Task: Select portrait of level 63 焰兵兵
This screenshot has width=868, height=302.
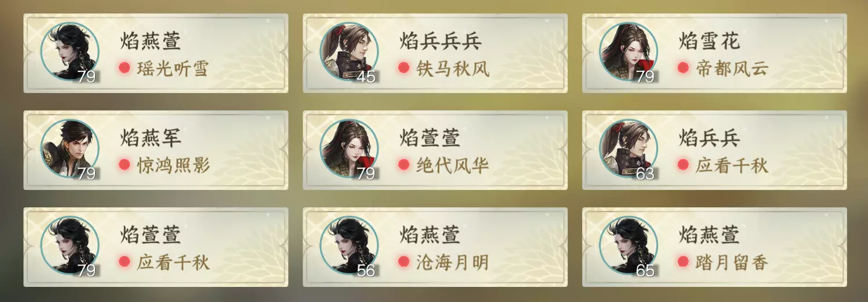Action: [x=629, y=149]
